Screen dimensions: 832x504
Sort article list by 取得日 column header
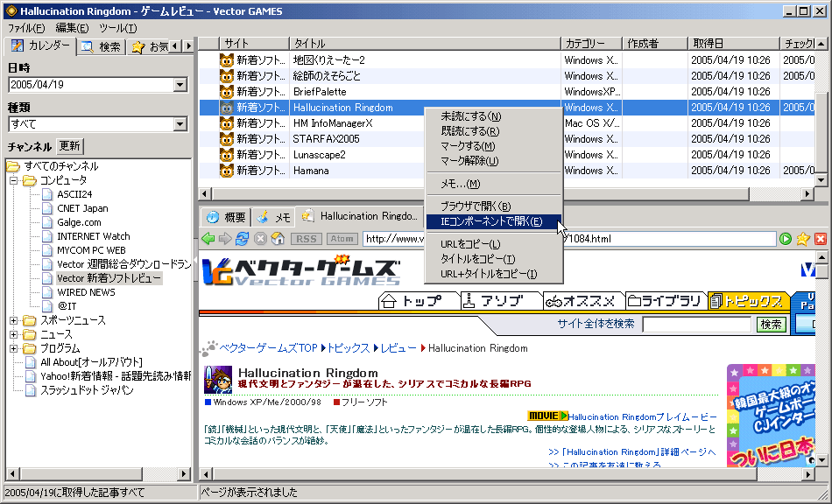tap(733, 44)
